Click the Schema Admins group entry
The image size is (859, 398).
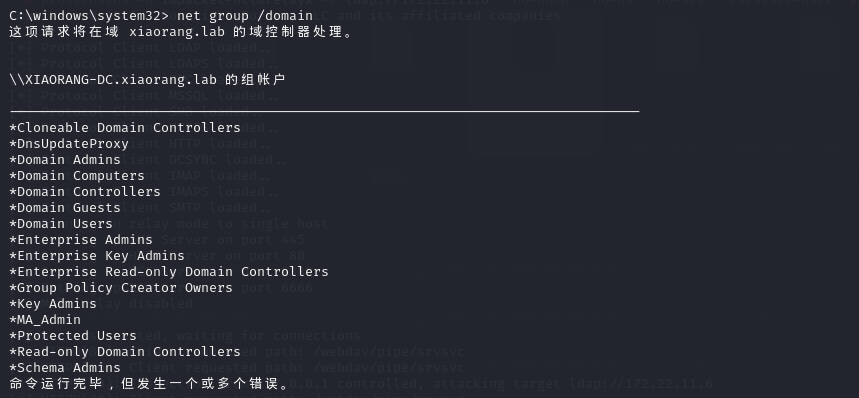coord(65,368)
